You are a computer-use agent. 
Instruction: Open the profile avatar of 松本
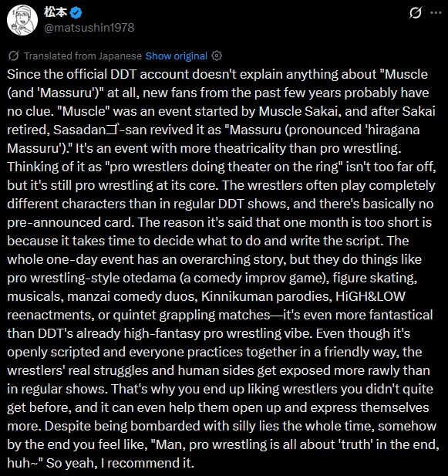coord(22,20)
